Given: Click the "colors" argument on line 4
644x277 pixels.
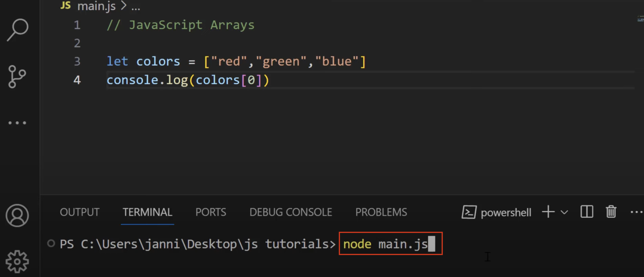Looking at the screenshot, I should click(218, 80).
